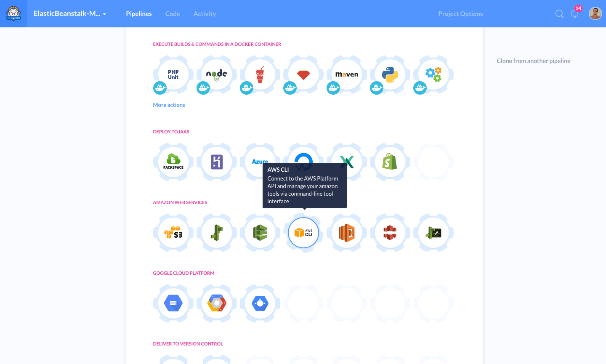Choose the Ruby gem build action
This screenshot has height=364, width=606.
[x=303, y=74]
